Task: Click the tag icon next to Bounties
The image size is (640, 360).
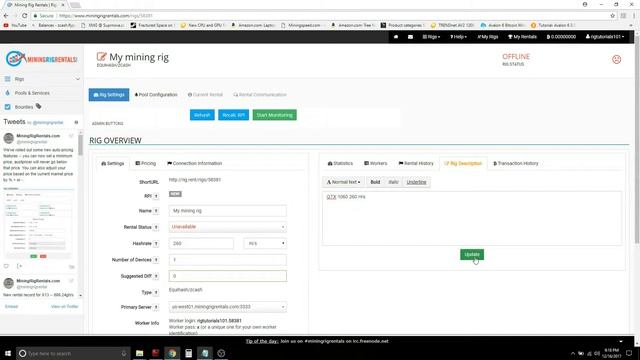Action: click(38, 107)
